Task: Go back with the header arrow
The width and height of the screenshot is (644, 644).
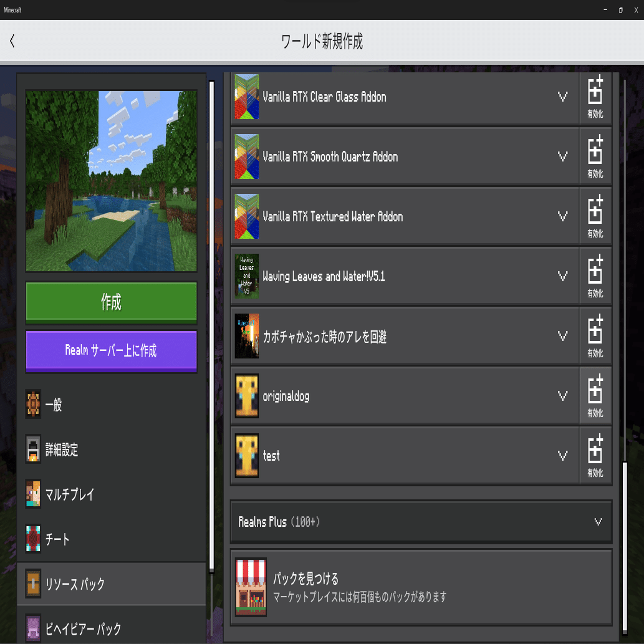Action: [12, 41]
